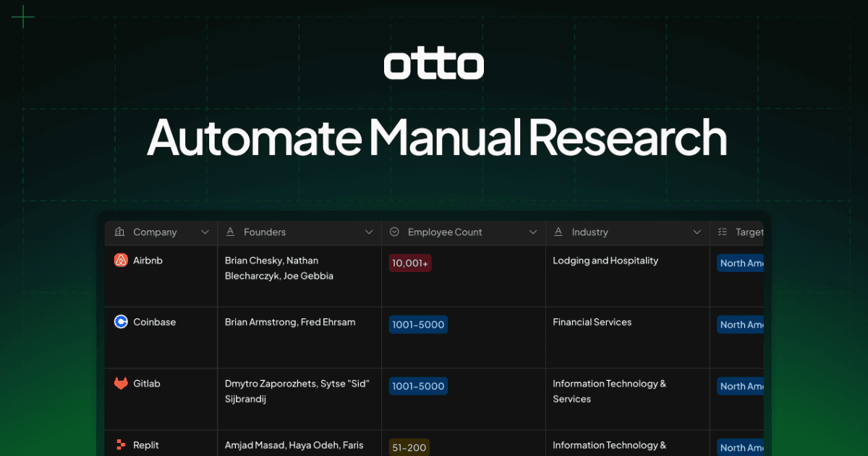868x456 pixels.
Task: Click the North America tag in Airbnb row
Action: [741, 263]
